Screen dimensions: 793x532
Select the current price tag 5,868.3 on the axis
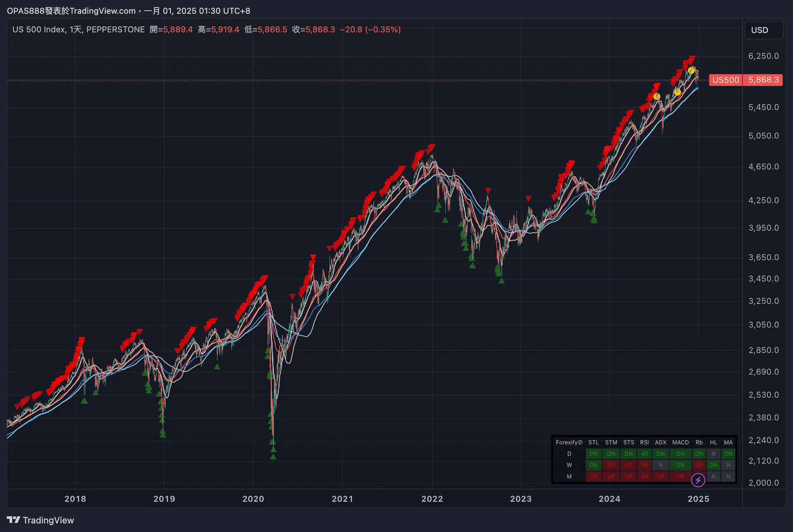[763, 80]
